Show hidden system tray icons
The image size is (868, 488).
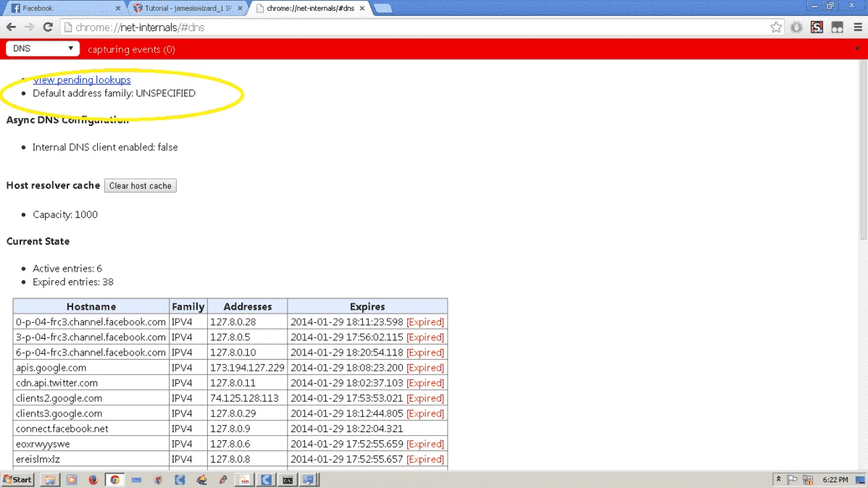pyautogui.click(x=778, y=480)
